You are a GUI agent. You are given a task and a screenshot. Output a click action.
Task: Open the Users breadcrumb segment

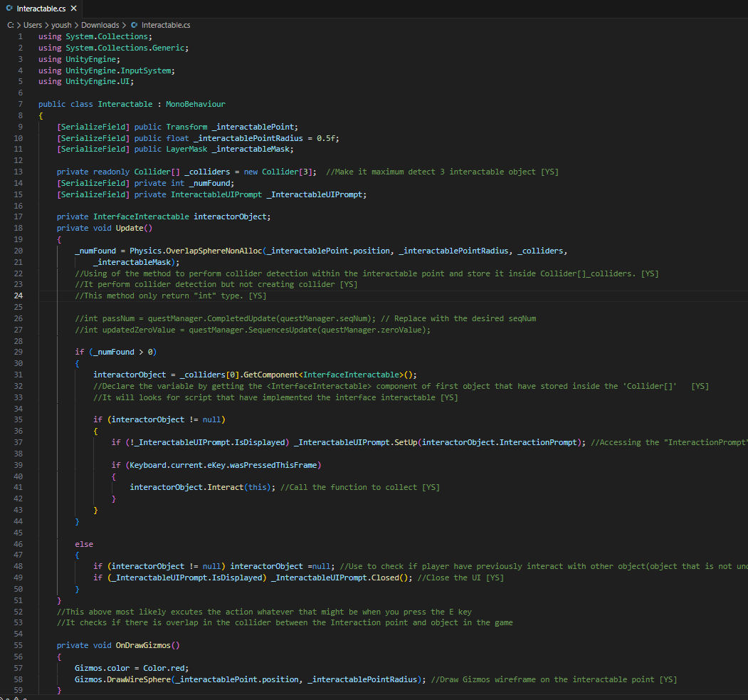33,26
